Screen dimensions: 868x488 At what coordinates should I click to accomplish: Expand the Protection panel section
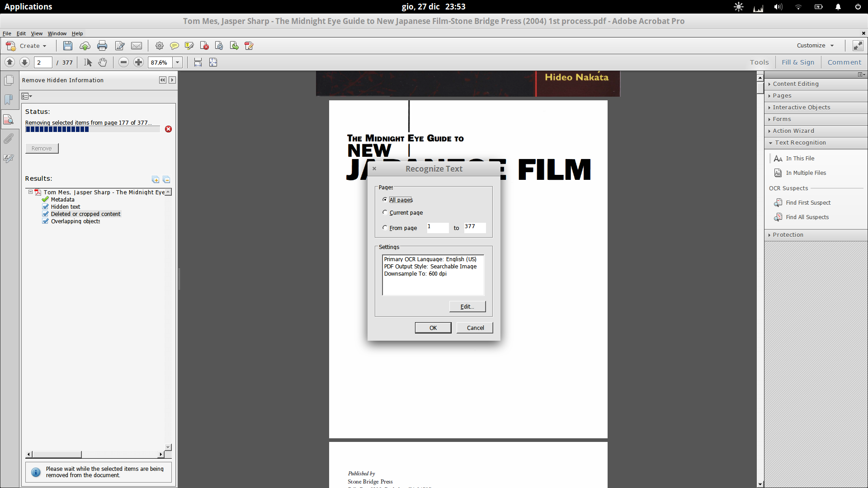coord(788,234)
